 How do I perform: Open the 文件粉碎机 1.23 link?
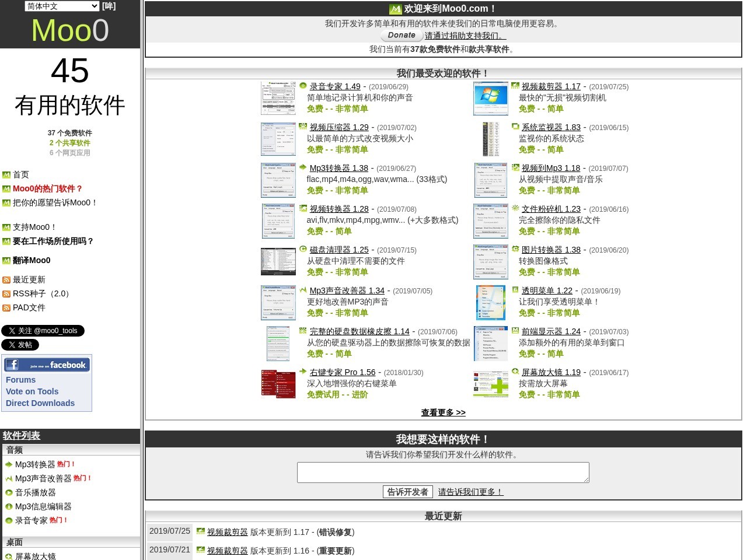tap(551, 209)
